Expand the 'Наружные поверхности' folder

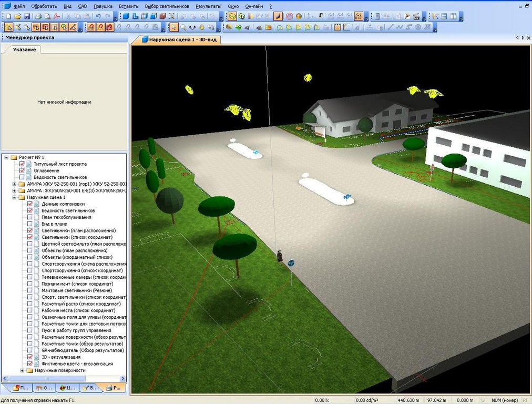pos(22,370)
